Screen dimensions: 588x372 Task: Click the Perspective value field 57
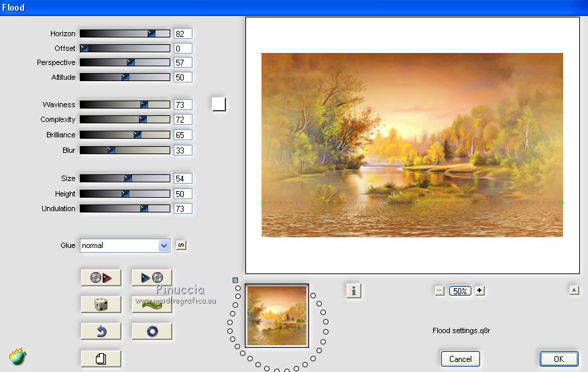pyautogui.click(x=182, y=62)
